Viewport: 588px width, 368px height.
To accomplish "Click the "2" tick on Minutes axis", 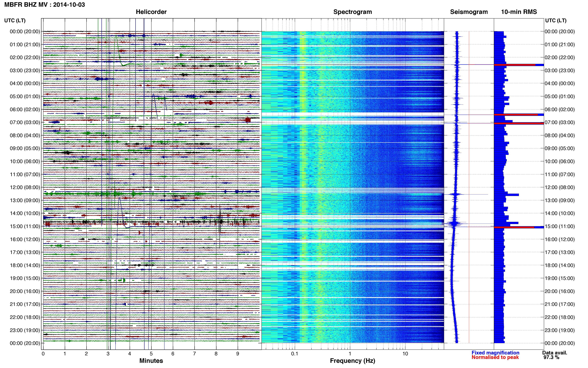I will (86, 354).
